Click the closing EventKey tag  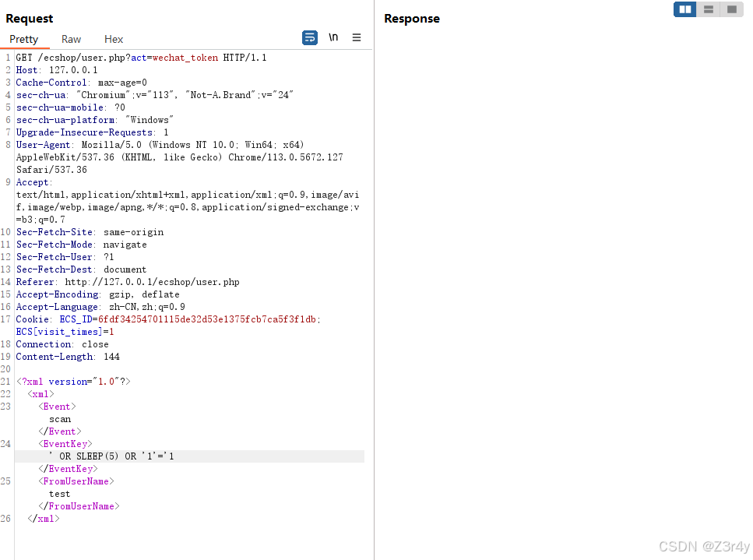click(68, 469)
